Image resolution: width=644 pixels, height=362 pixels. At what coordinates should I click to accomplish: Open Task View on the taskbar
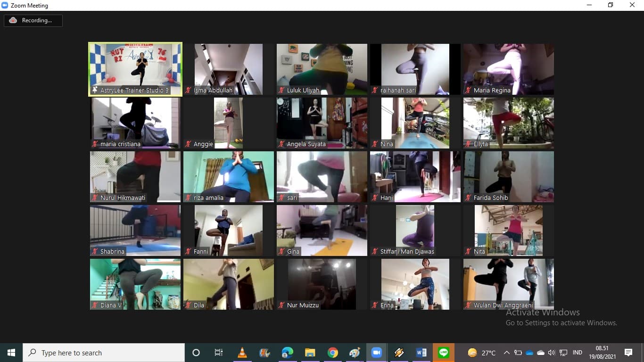219,353
